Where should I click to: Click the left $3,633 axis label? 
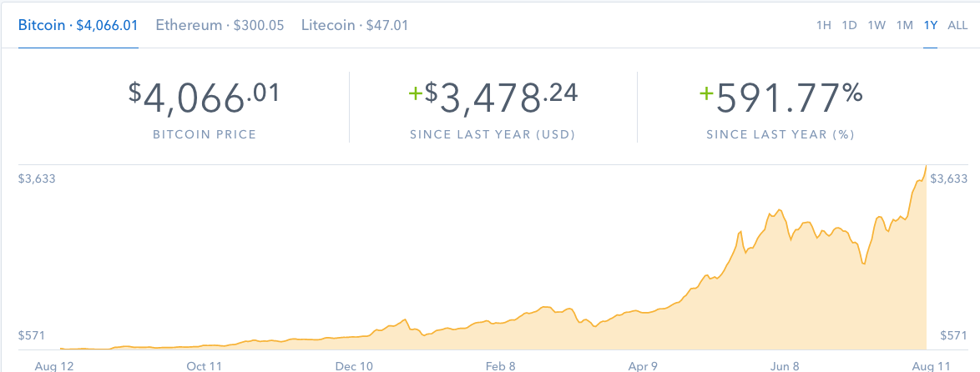point(37,178)
